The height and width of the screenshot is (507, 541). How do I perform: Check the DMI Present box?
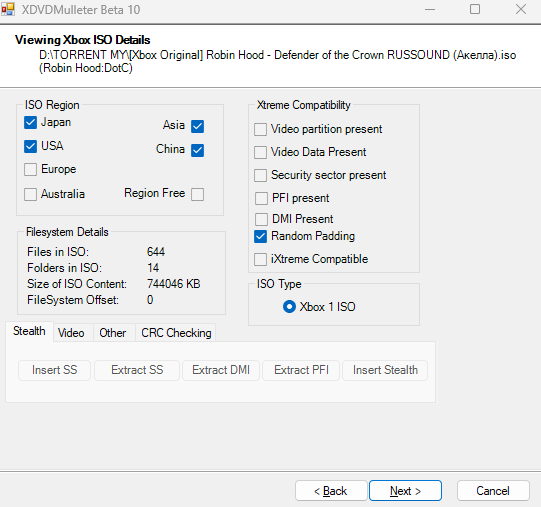click(261, 219)
